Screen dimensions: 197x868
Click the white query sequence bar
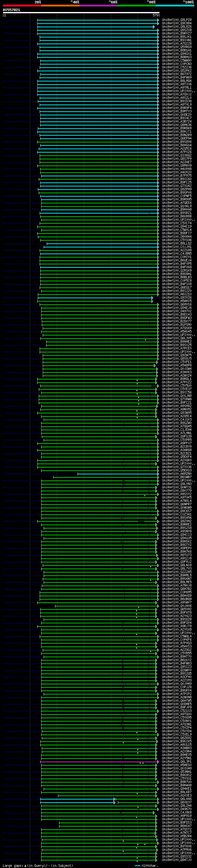click(81, 12)
